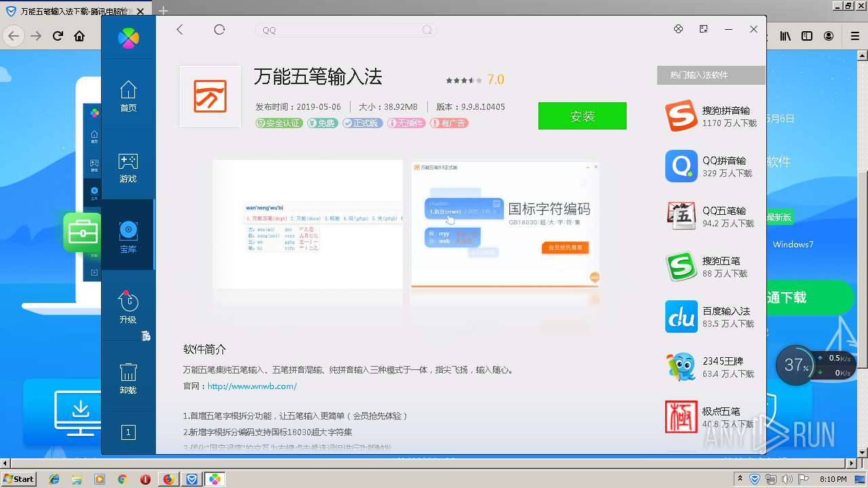Go to Firefox home page
Viewport: 868px width, 488px height.
79,36
